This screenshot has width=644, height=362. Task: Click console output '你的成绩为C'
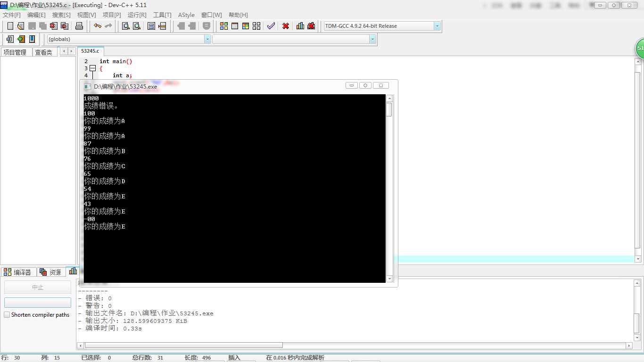tap(105, 166)
